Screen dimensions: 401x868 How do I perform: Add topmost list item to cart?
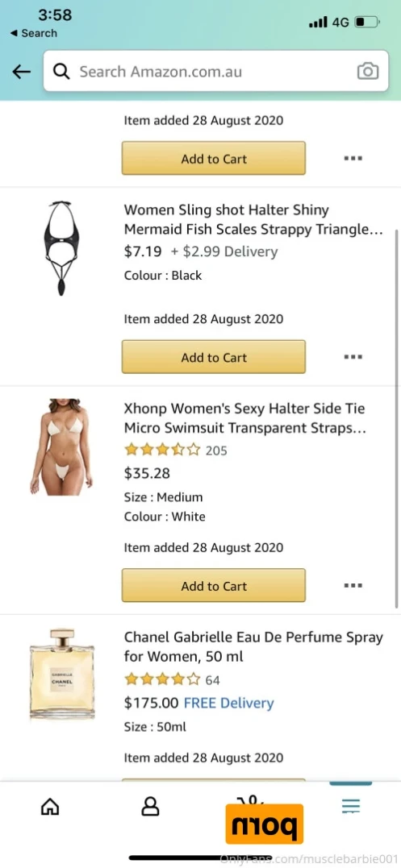tap(214, 158)
